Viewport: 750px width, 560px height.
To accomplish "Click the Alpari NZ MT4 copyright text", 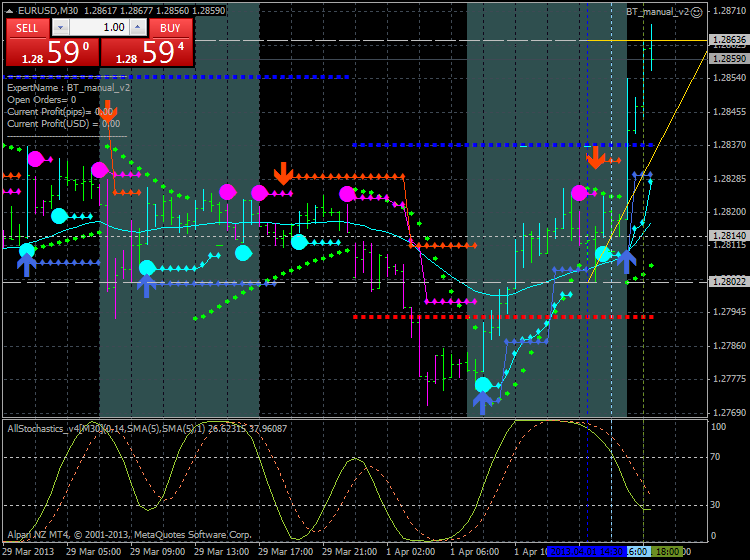I will 130,535.
